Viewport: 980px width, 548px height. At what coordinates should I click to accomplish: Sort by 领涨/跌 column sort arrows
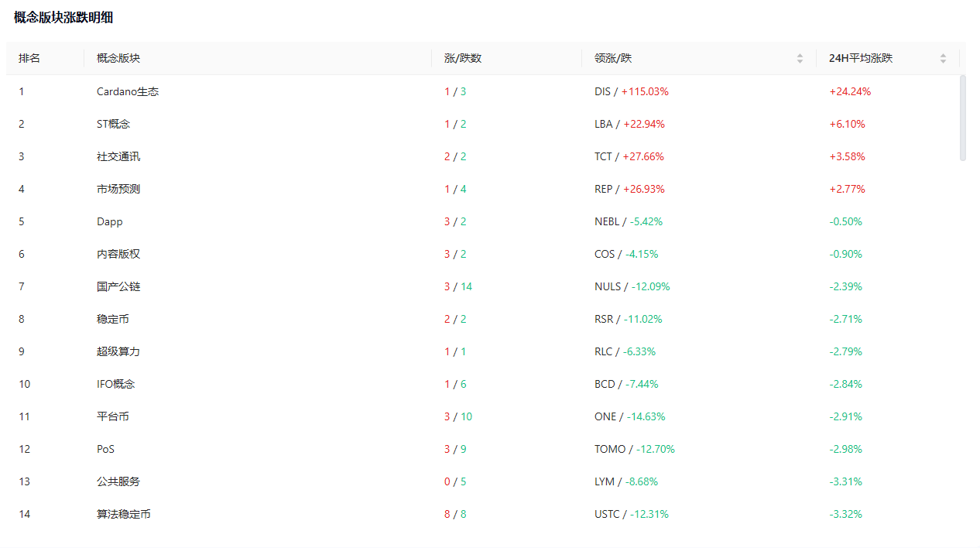pos(800,59)
